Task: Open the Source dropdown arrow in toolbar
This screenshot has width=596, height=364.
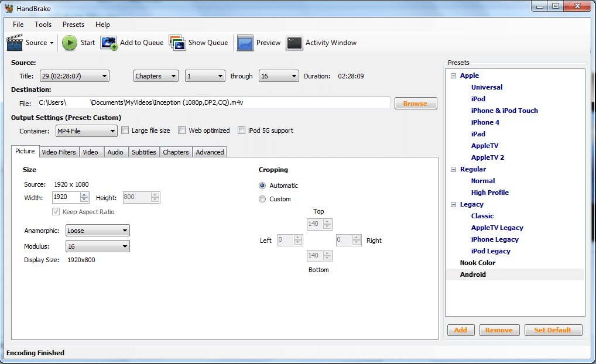Action: click(52, 43)
